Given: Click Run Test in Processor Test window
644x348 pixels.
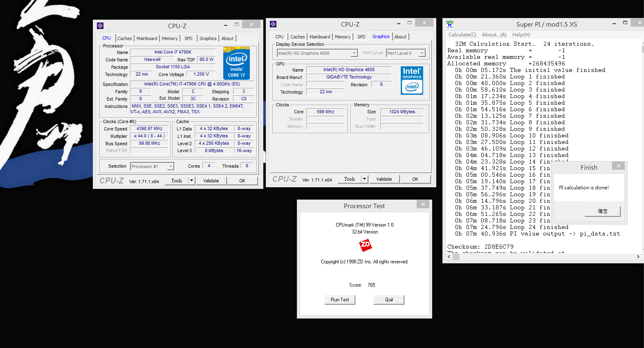Looking at the screenshot, I should [x=340, y=300].
